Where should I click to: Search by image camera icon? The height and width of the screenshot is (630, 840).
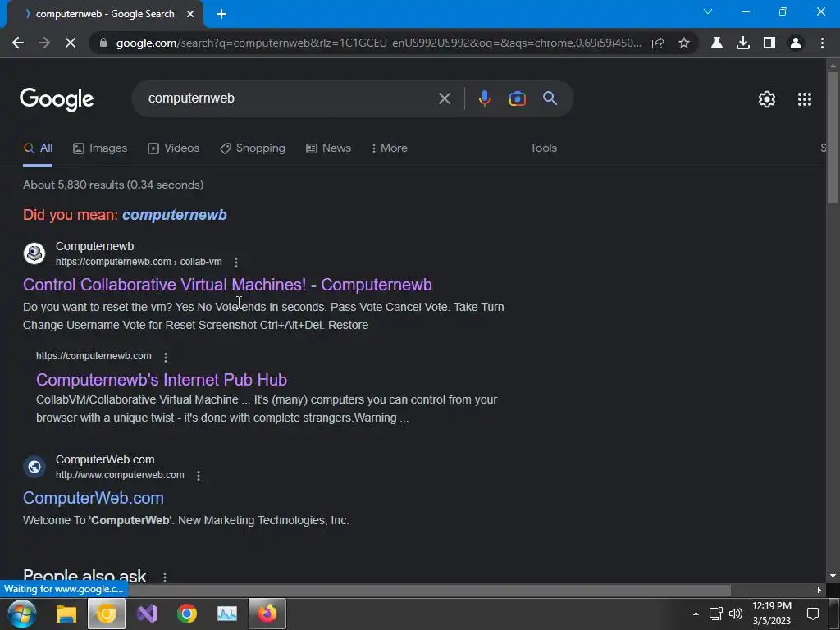(x=517, y=98)
